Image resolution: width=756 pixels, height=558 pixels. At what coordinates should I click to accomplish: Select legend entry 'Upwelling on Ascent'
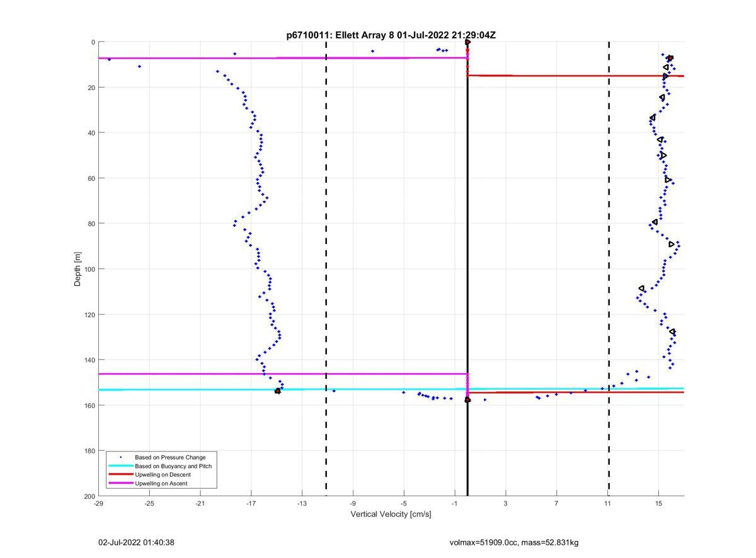[161, 484]
